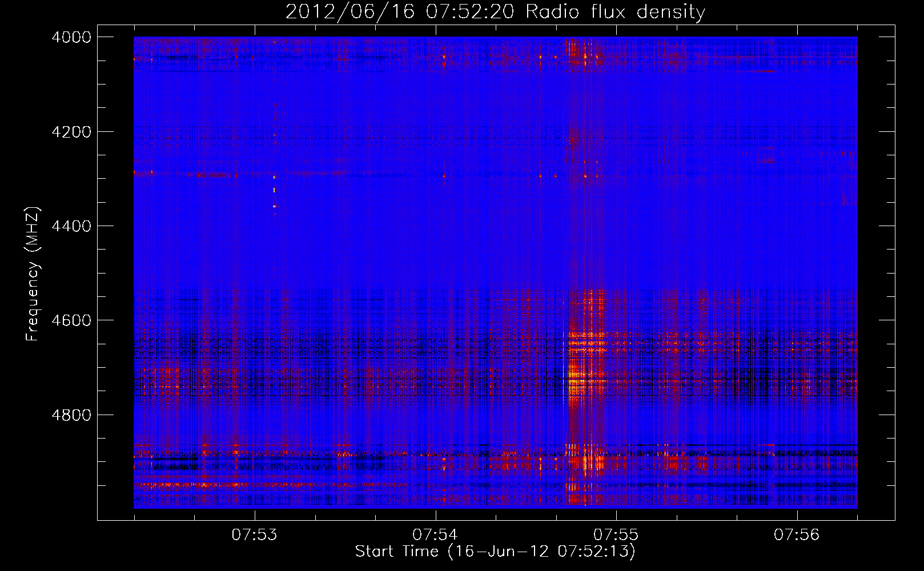Click the 4200 frequency axis label
Viewport: 924px width, 571px height.
tap(71, 131)
